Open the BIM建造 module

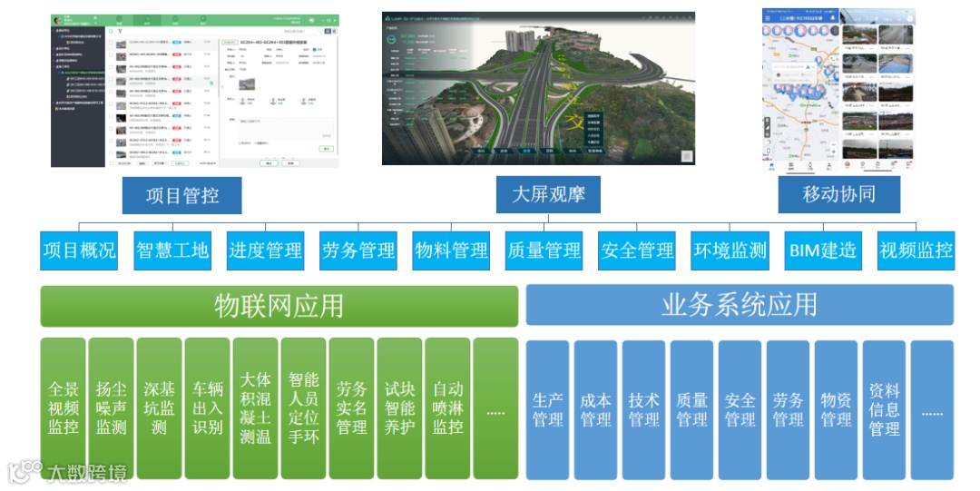click(x=823, y=250)
